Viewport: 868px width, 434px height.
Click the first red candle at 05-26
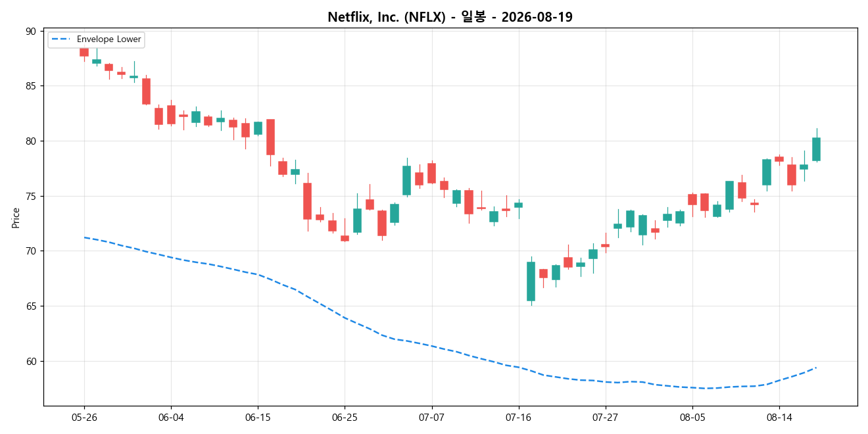pos(84,51)
